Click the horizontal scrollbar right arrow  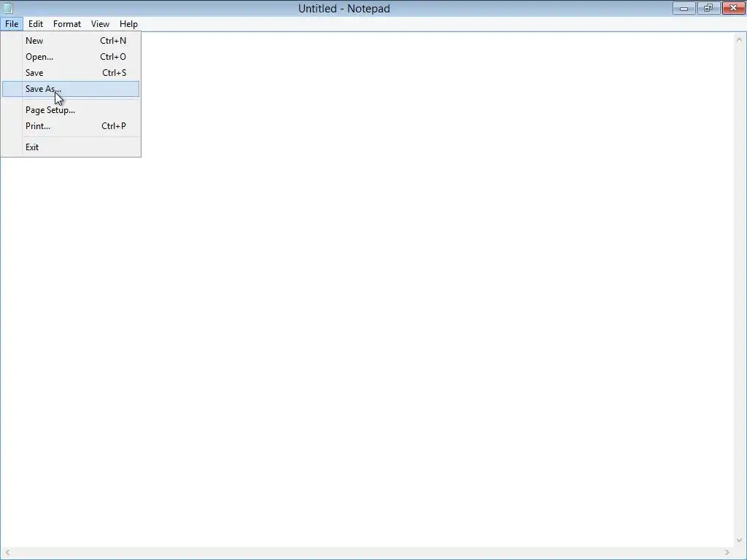(727, 553)
